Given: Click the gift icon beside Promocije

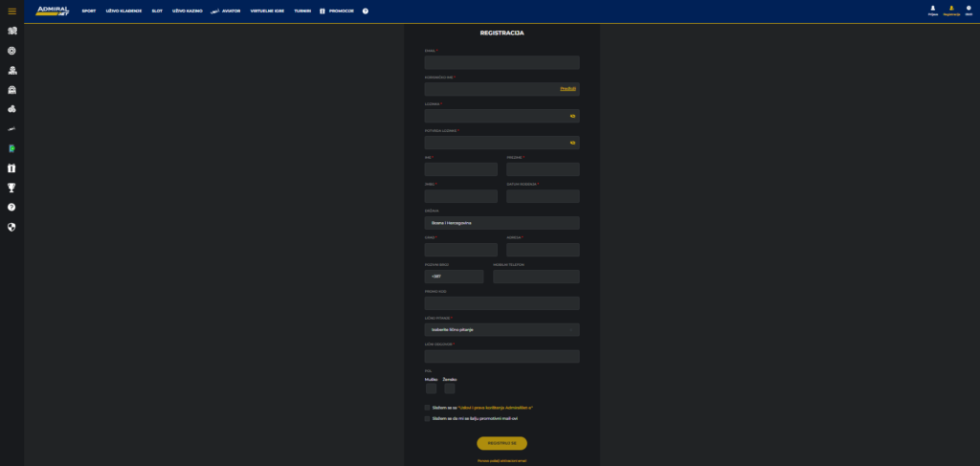Looking at the screenshot, I should (x=323, y=11).
